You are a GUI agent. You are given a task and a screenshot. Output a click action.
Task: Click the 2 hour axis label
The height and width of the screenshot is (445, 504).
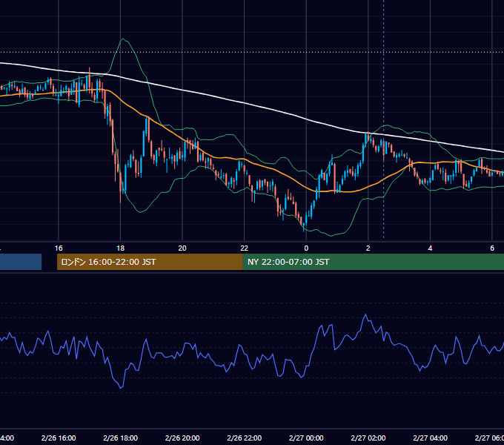tap(368, 248)
